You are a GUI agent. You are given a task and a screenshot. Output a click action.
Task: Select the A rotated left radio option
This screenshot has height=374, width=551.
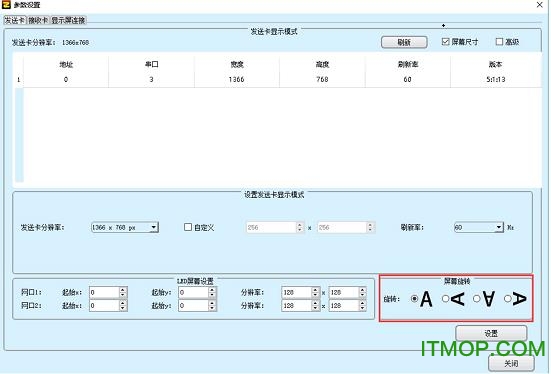[x=446, y=299]
